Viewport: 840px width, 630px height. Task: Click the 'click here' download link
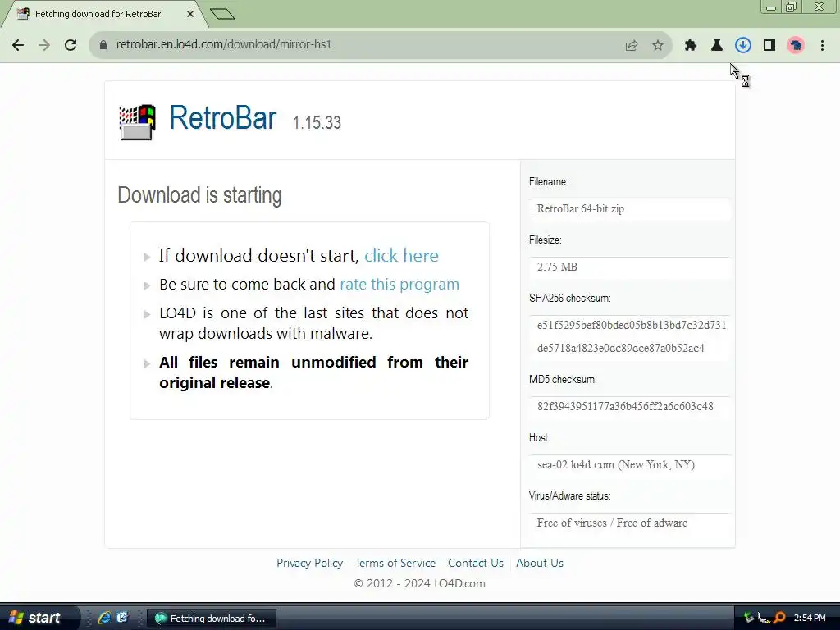(x=401, y=256)
